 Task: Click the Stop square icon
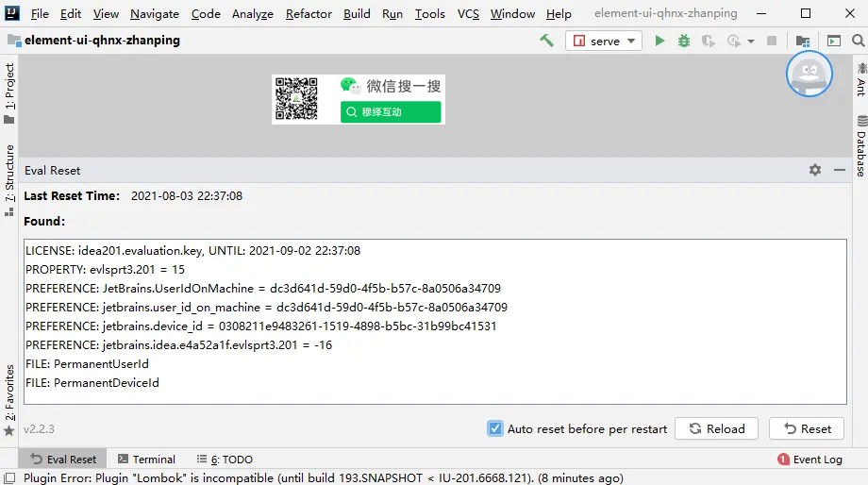coord(772,41)
